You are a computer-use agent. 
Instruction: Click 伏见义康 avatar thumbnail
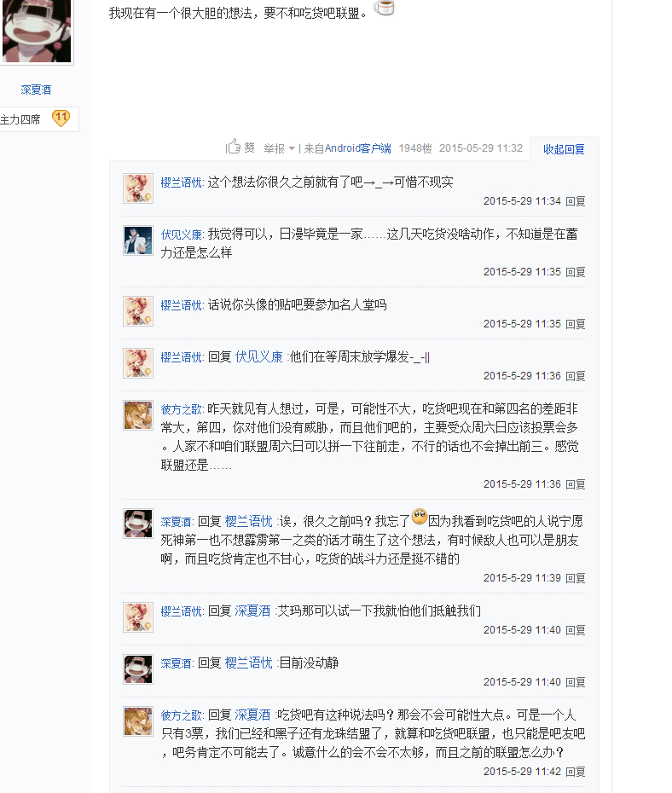138,240
